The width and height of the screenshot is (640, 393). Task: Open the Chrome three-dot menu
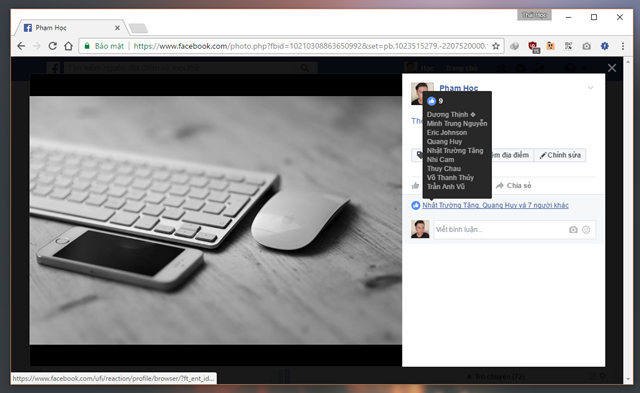tap(623, 46)
